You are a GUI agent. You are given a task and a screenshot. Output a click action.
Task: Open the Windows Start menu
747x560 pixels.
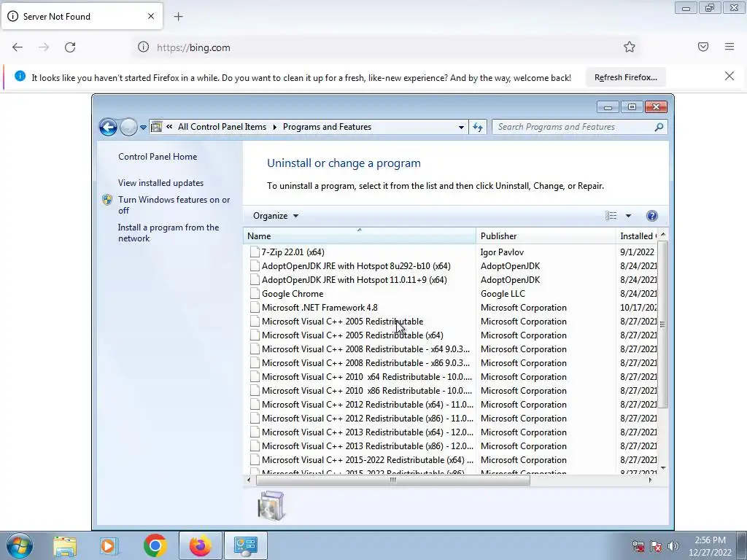tap(20, 545)
